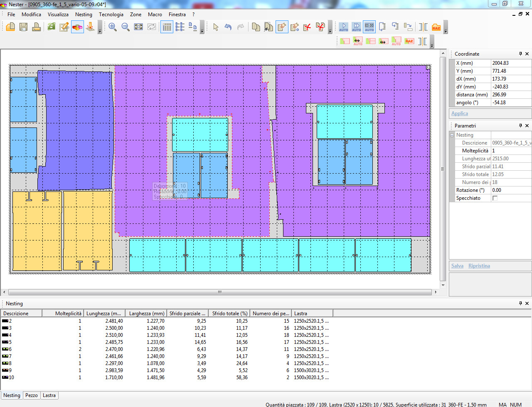The height and width of the screenshot is (407, 532).
Task: Toggle the pin on the bottom Nesting panel
Action: [x=520, y=304]
